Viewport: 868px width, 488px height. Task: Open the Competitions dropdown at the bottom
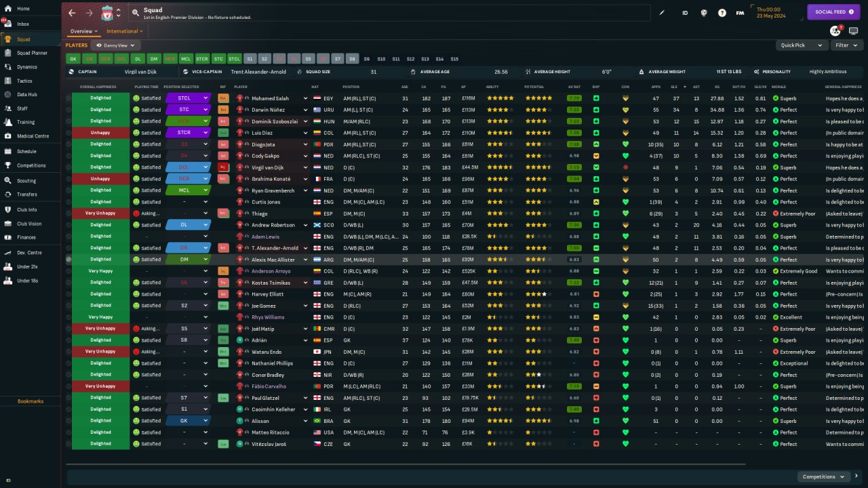pos(823,476)
